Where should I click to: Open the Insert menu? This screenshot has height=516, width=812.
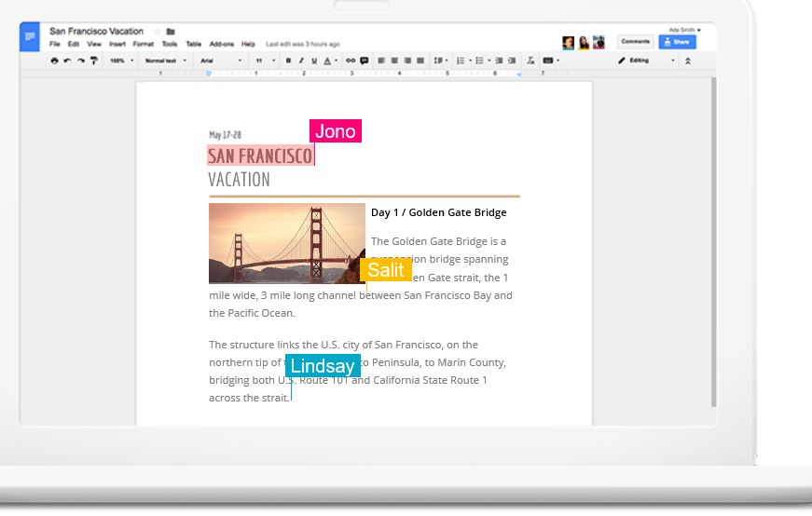point(117,44)
